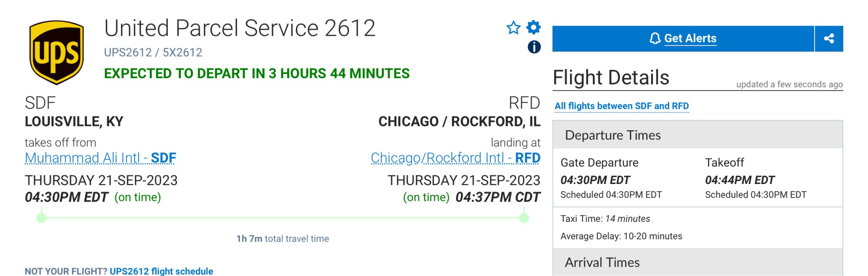The width and height of the screenshot is (868, 276).
Task: Click the flight progress track line
Action: pyautogui.click(x=282, y=218)
